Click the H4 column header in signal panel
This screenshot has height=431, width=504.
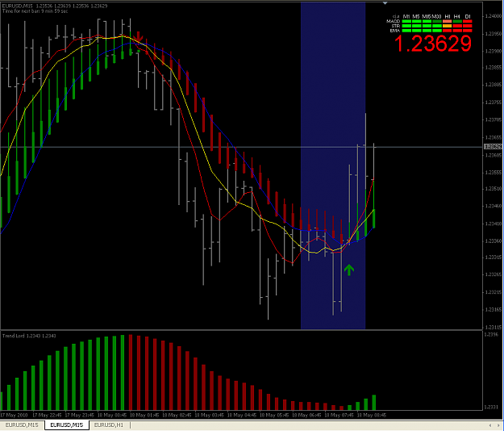456,16
